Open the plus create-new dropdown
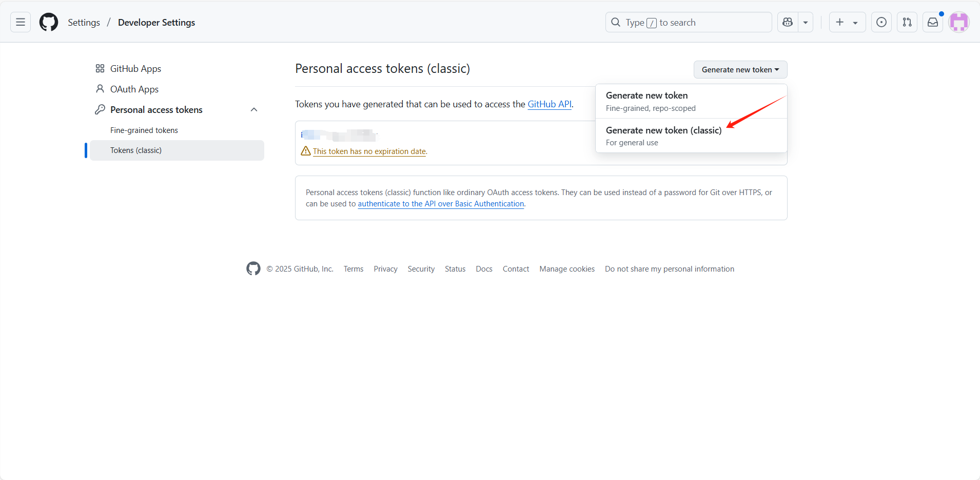Screen dimensions: 980x480 point(847,22)
